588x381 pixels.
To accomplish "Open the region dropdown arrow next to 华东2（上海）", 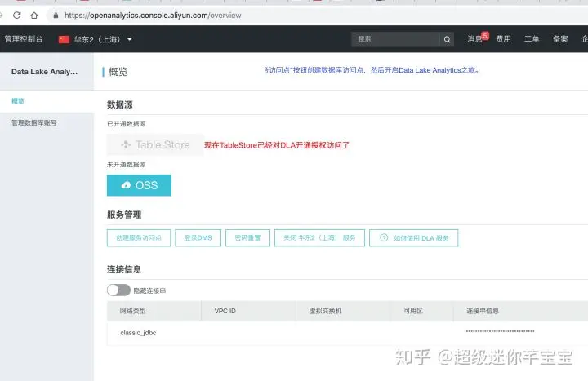I will [x=129, y=39].
